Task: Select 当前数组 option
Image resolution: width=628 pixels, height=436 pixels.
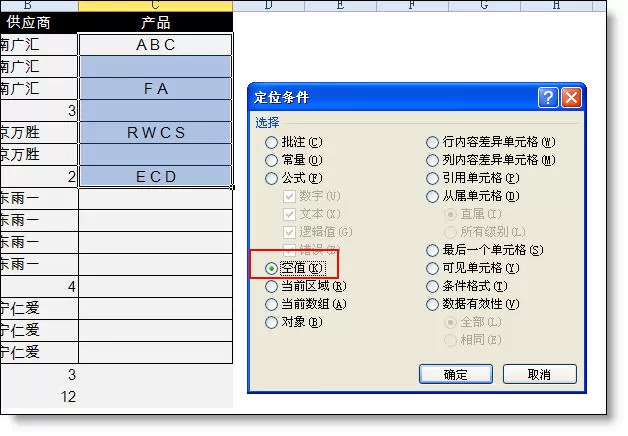Action: coord(271,304)
